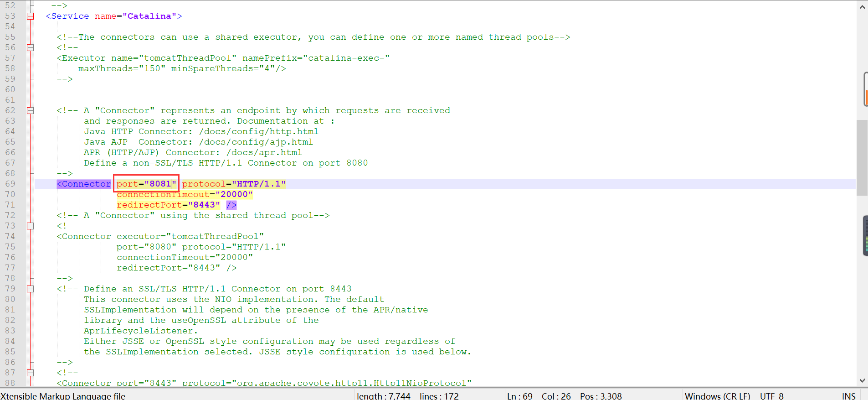Collapse the comment fold on line 62
This screenshot has height=400, width=868.
(30, 110)
